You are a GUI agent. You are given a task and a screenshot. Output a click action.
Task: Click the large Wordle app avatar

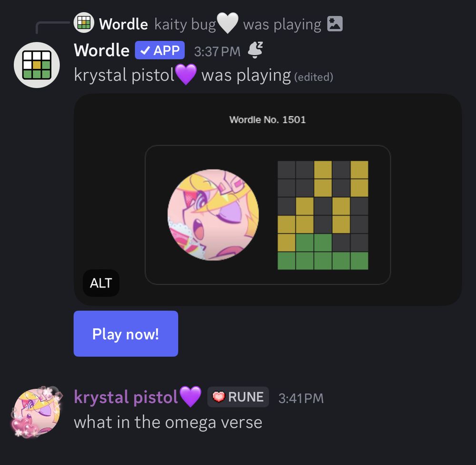[37, 65]
